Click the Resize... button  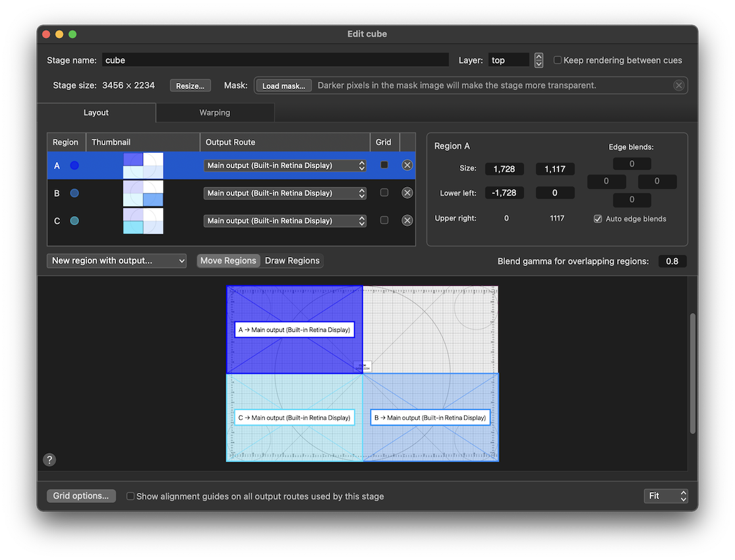(191, 86)
